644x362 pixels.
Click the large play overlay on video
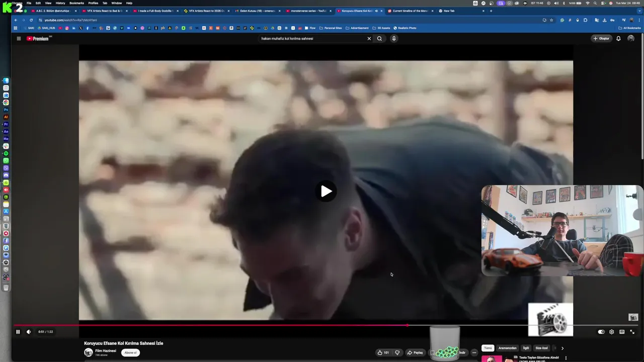click(326, 191)
